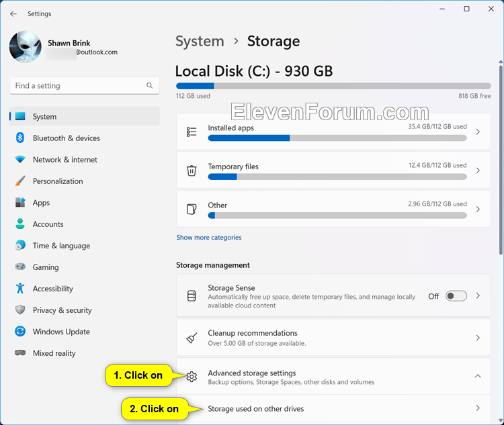The image size is (504, 425).
Task: Click '818 GB free' label
Action: (x=474, y=96)
